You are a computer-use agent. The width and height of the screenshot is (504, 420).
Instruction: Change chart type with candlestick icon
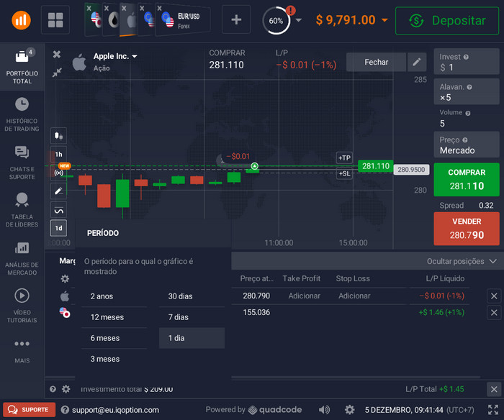point(58,136)
